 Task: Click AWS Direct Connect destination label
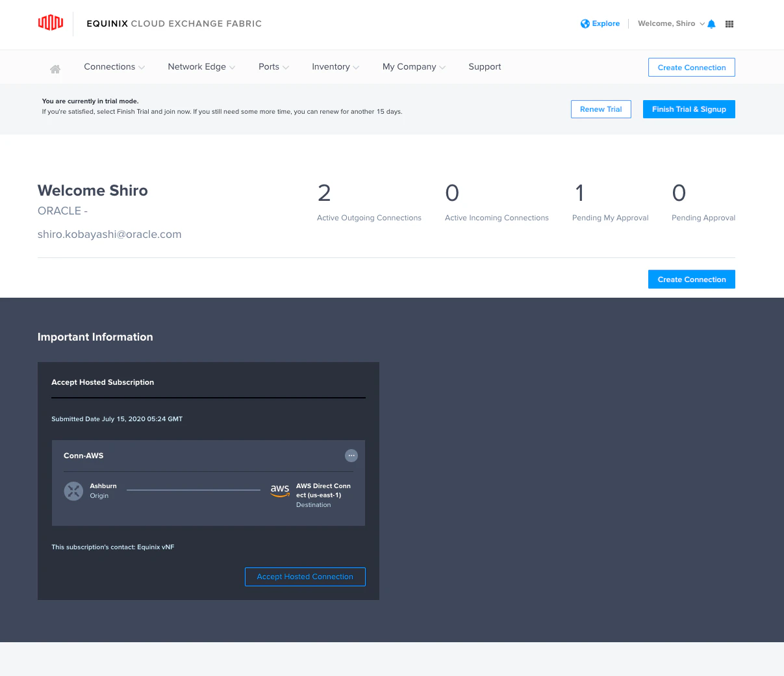point(323,491)
